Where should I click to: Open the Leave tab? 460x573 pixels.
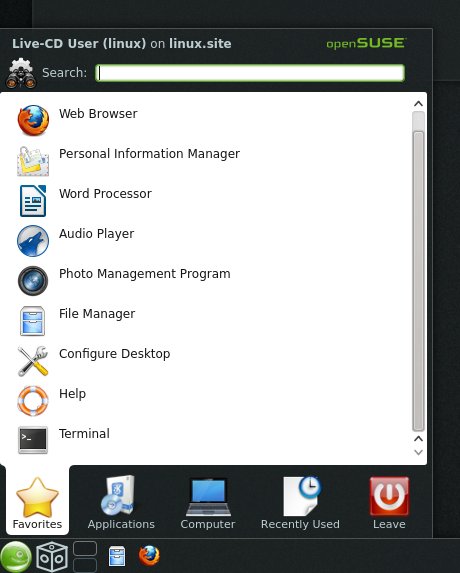click(x=389, y=502)
